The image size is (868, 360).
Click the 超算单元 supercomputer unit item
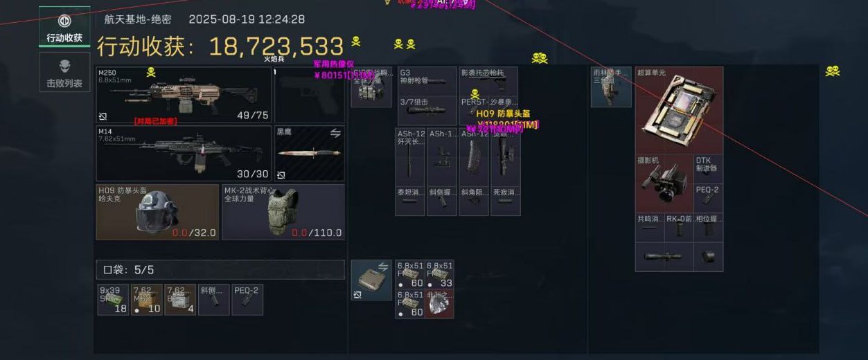[679, 110]
